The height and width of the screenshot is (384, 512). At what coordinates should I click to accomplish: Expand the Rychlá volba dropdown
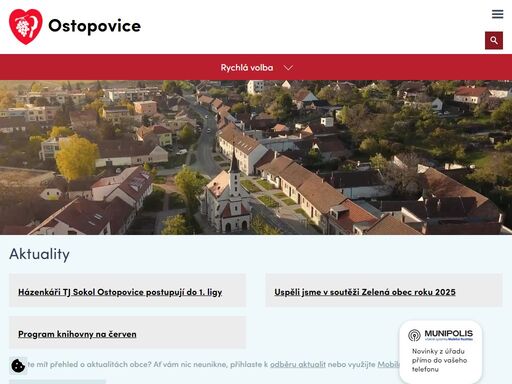(x=256, y=67)
